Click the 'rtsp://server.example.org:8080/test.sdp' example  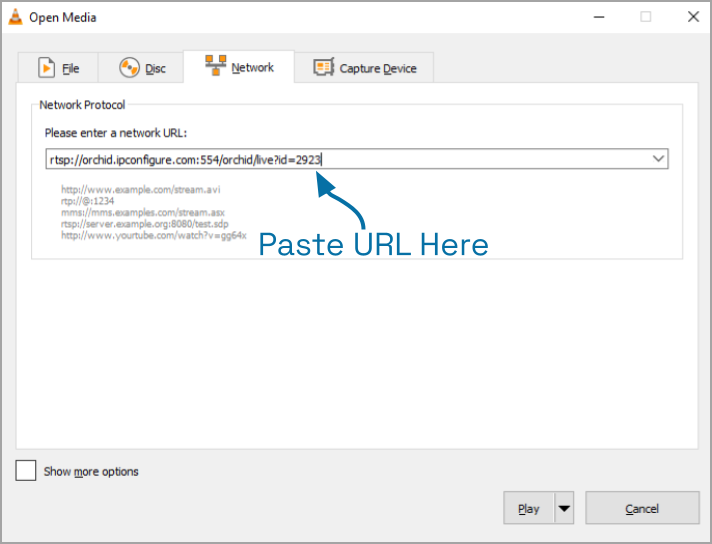point(144,223)
